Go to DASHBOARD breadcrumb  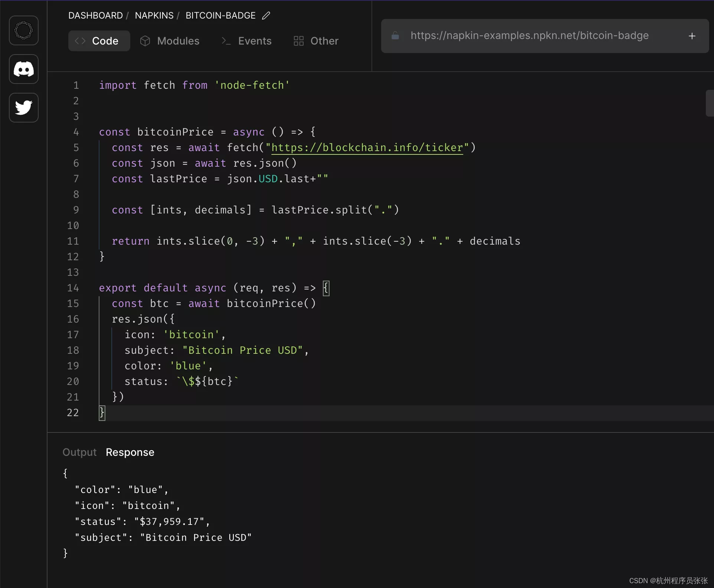click(95, 16)
